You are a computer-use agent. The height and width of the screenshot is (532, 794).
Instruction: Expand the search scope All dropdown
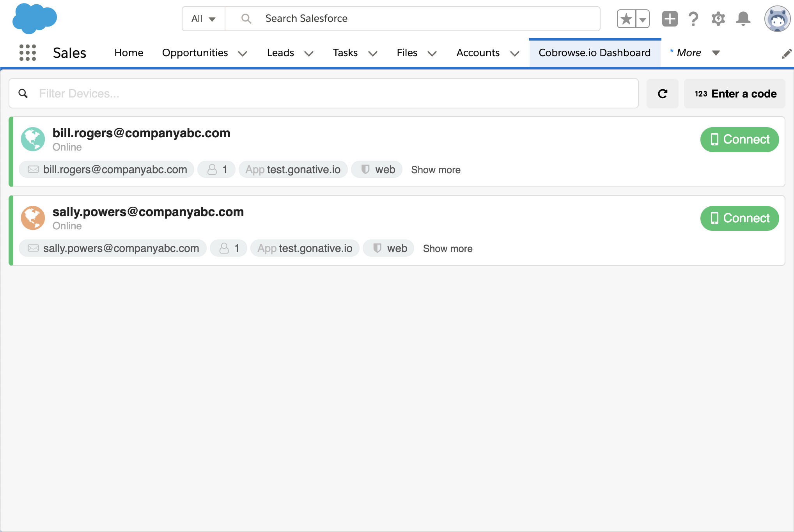click(x=202, y=18)
